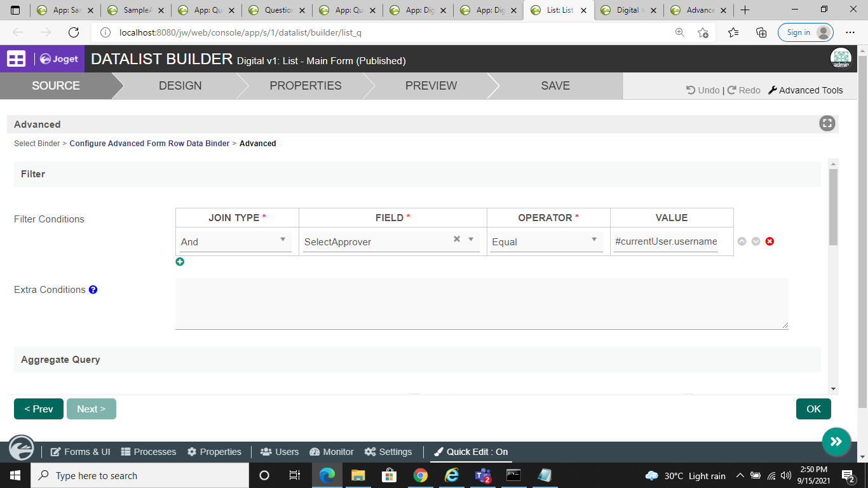This screenshot has height=488, width=868.
Task: Click the Windows taskbar search box
Action: point(139,475)
